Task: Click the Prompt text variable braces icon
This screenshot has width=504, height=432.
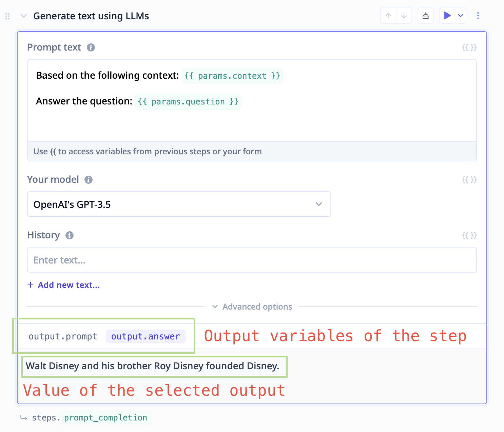Action: coord(469,47)
